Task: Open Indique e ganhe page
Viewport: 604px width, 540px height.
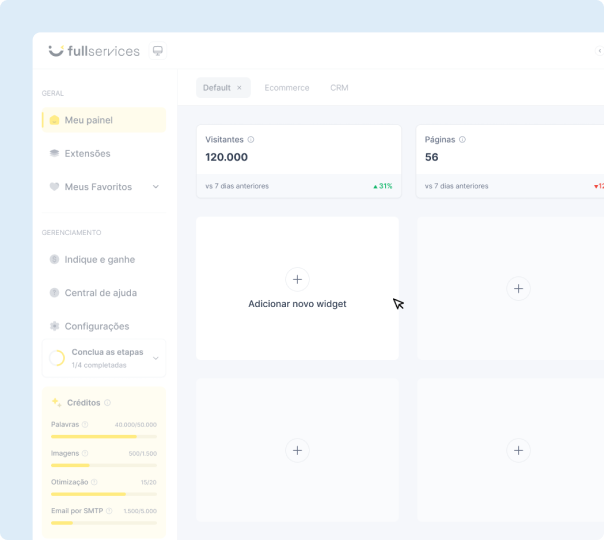Action: [99, 259]
